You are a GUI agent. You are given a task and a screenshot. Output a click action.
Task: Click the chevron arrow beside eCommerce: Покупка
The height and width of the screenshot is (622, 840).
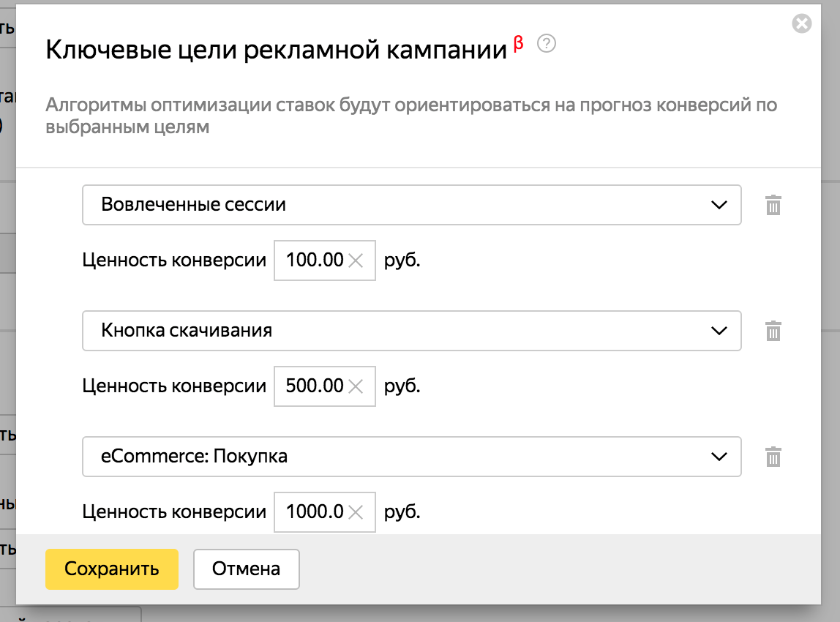[x=719, y=457]
